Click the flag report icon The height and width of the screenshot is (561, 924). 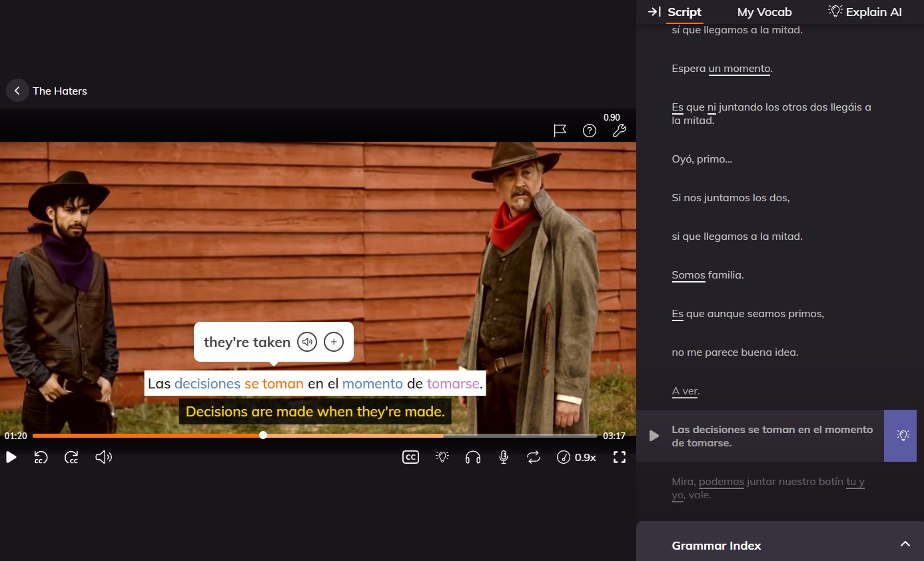pos(560,131)
